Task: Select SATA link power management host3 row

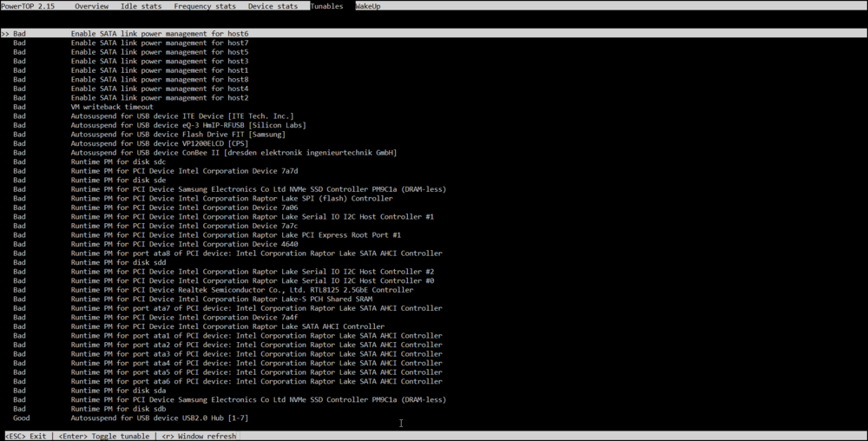Action: coord(131,61)
